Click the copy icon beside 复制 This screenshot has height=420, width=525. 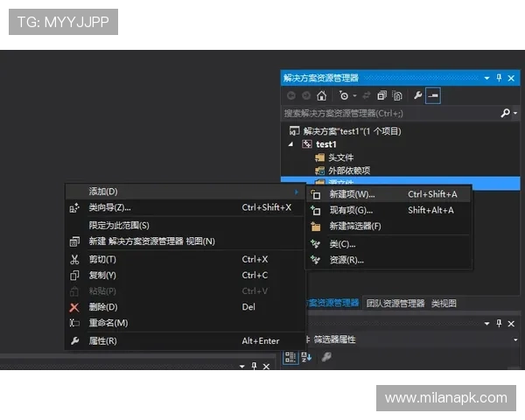tap(74, 276)
